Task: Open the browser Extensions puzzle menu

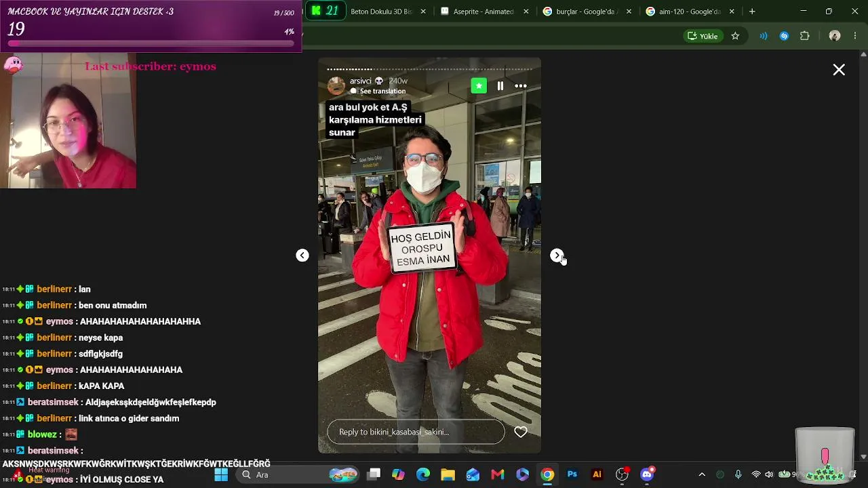Action: point(805,36)
